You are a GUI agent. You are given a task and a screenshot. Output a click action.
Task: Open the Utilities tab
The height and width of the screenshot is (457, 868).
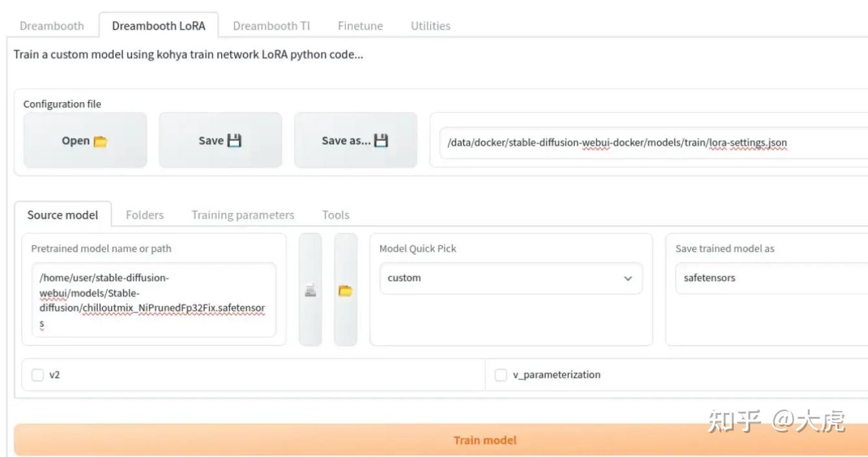429,25
